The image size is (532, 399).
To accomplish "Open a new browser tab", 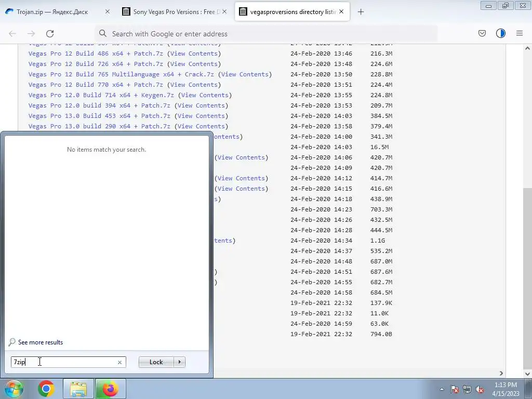I will (x=361, y=12).
